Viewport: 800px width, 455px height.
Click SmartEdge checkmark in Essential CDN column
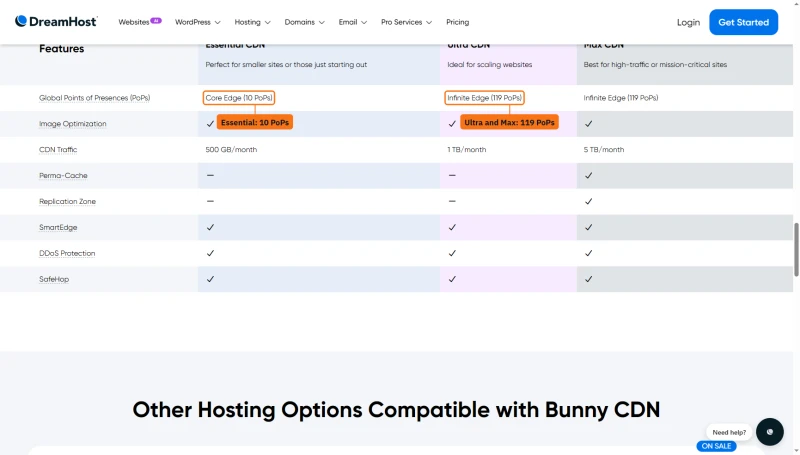pyautogui.click(x=210, y=228)
